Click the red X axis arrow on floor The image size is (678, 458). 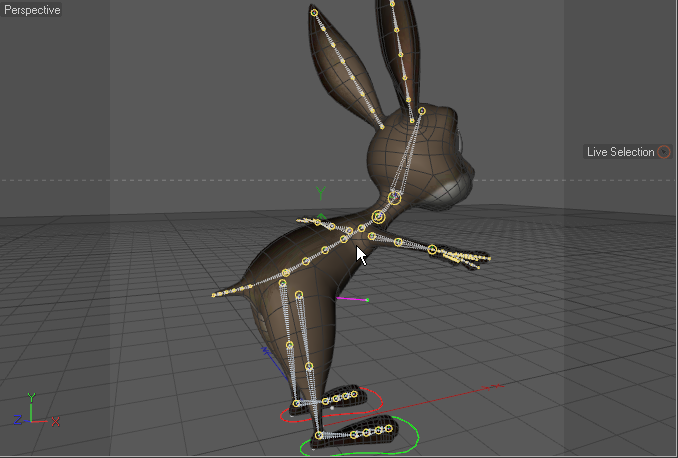coord(494,387)
